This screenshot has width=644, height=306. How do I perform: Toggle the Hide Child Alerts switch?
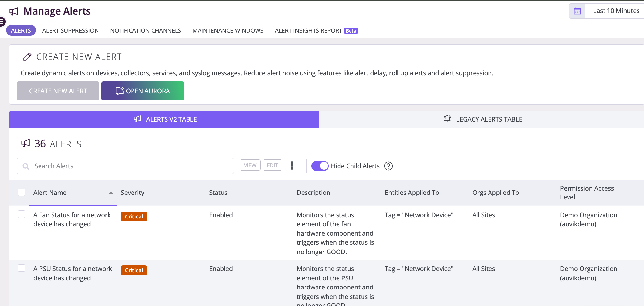(x=320, y=166)
